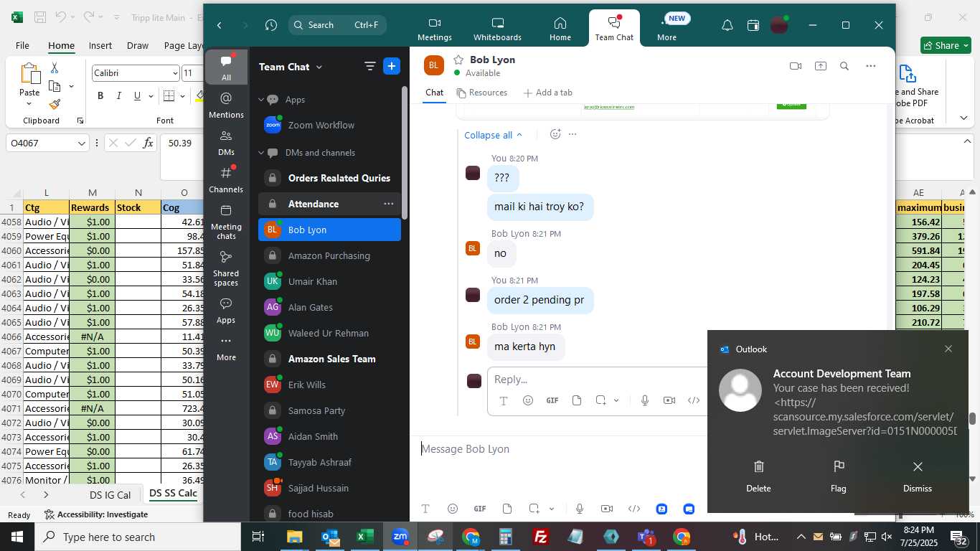Open Excel borders dropdown arrow
The image size is (980, 551).
[x=183, y=95]
